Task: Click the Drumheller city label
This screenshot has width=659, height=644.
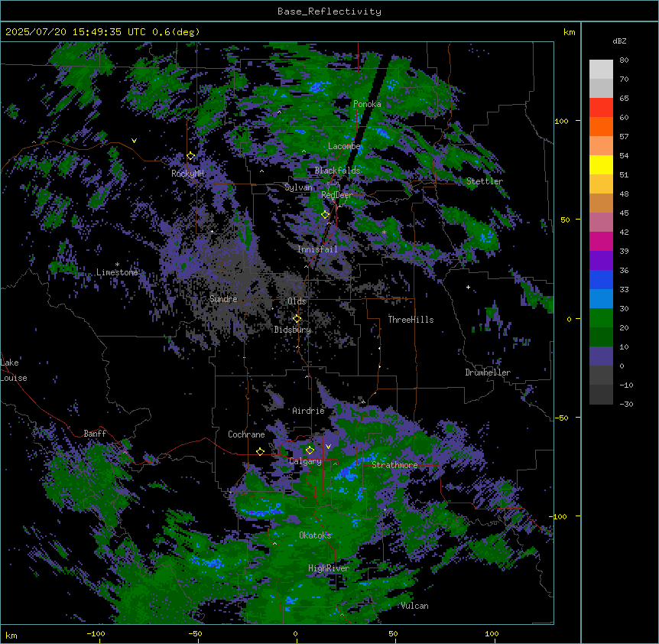Action: pos(488,372)
